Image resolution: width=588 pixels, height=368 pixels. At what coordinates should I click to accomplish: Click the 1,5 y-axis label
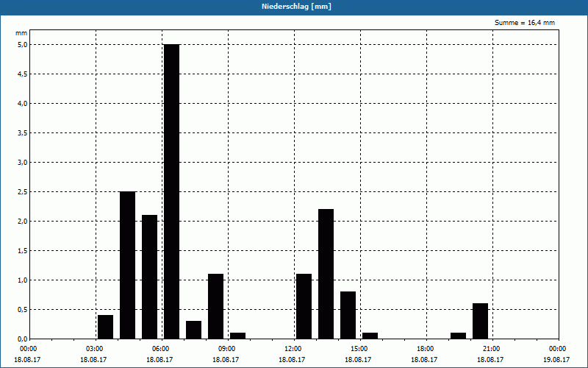point(23,250)
